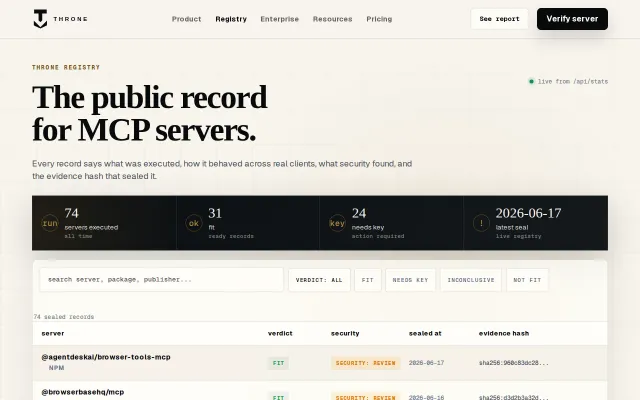Click the THRONE REGISTRY label
Image resolution: width=640 pixels, height=400 pixels.
click(x=66, y=67)
